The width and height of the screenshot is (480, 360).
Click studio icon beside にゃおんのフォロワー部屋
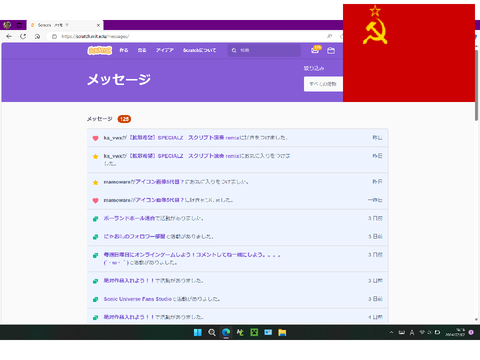[95, 237]
